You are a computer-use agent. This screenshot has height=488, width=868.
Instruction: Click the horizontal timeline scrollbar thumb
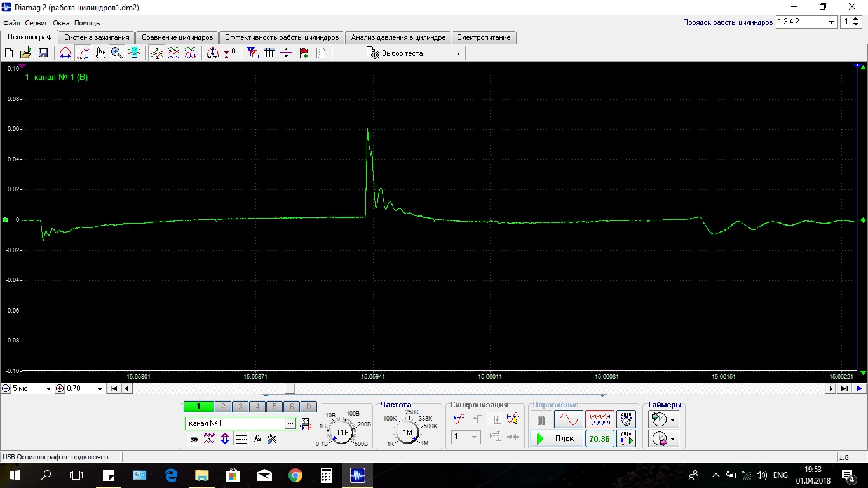pos(289,388)
